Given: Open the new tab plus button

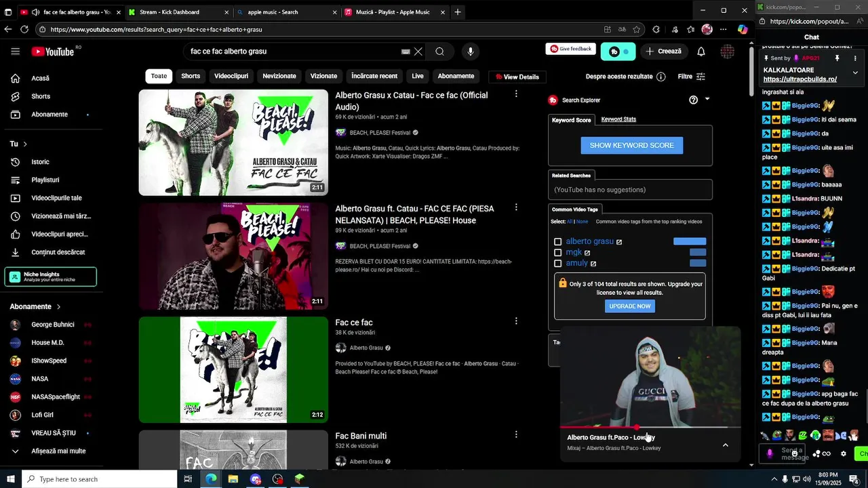Looking at the screenshot, I should pyautogui.click(x=458, y=12).
